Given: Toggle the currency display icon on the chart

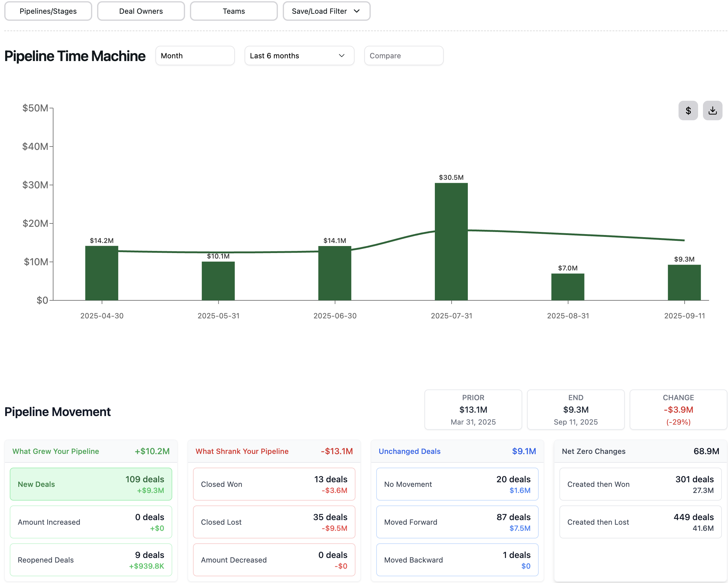Looking at the screenshot, I should coord(688,110).
